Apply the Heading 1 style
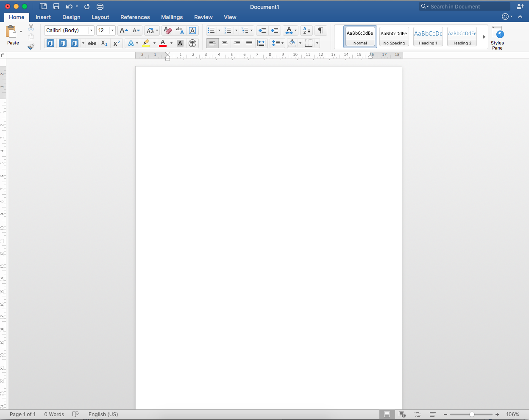529x420 pixels. click(x=428, y=37)
